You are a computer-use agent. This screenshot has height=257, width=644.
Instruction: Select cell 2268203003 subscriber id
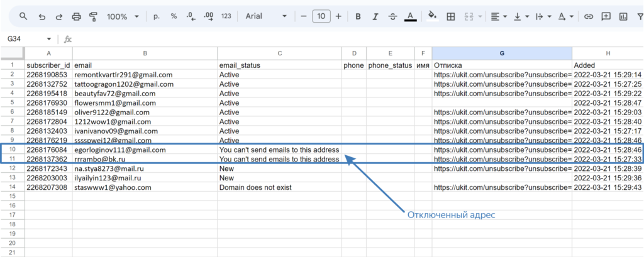[49, 178]
